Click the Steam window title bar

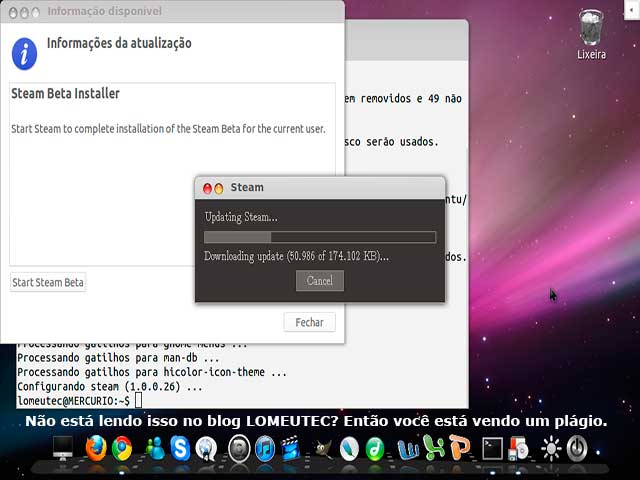320,188
